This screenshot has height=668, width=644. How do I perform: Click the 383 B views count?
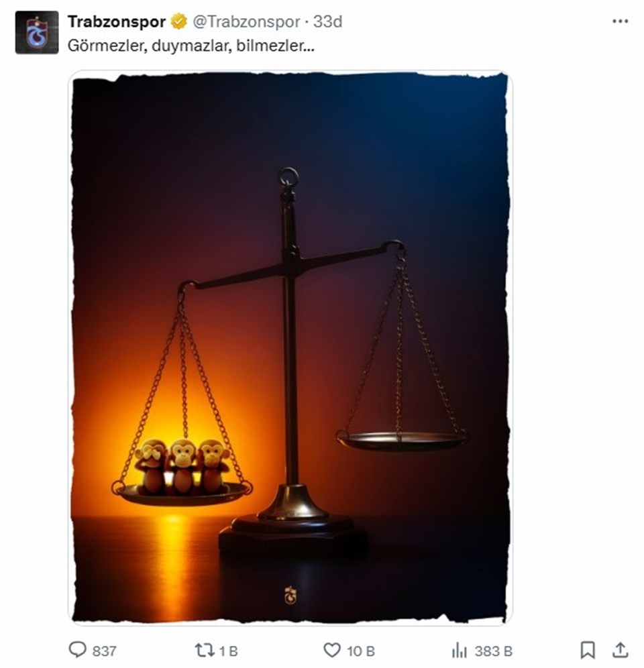(494, 651)
